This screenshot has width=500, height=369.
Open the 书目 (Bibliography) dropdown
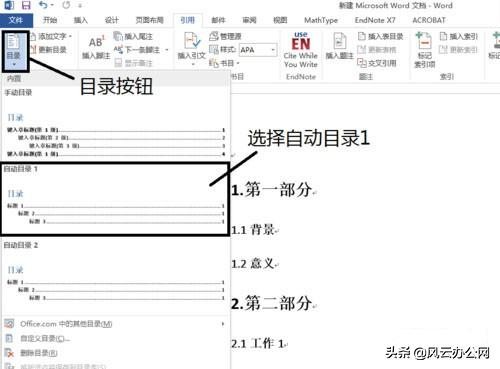(224, 63)
